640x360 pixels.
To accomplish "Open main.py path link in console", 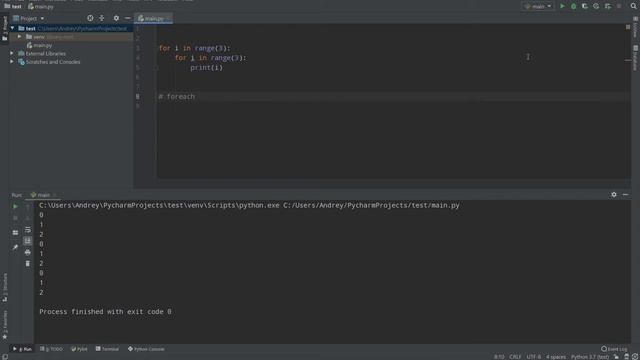I will tap(371, 205).
